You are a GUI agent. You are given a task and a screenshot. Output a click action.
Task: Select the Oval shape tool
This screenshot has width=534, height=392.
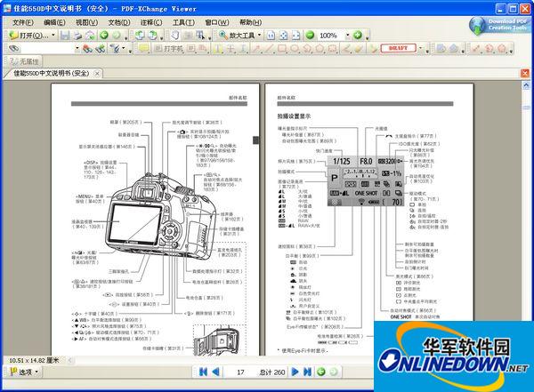tap(295, 49)
